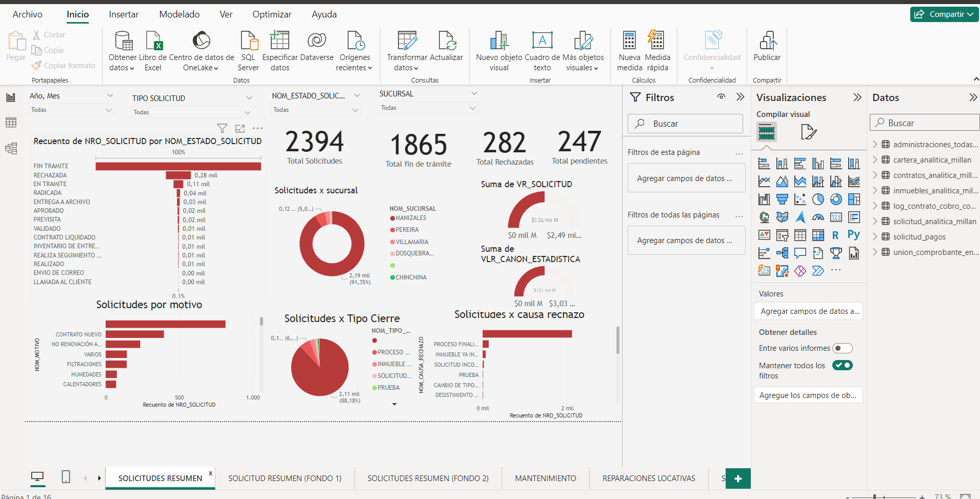The width and height of the screenshot is (980, 499).
Task: Select the treemap visual
Action: (854, 199)
